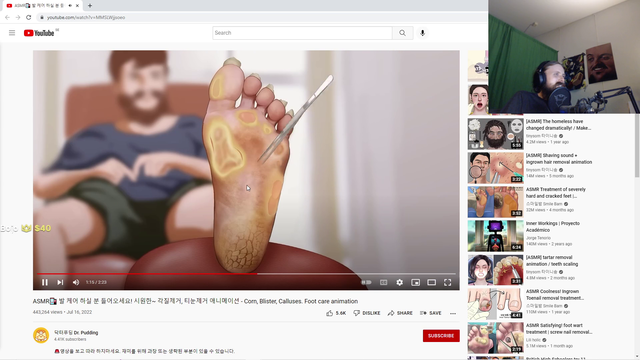Close the ASMR YouTube tab
Image resolution: width=640 pixels, height=360 pixels.
(77, 6)
